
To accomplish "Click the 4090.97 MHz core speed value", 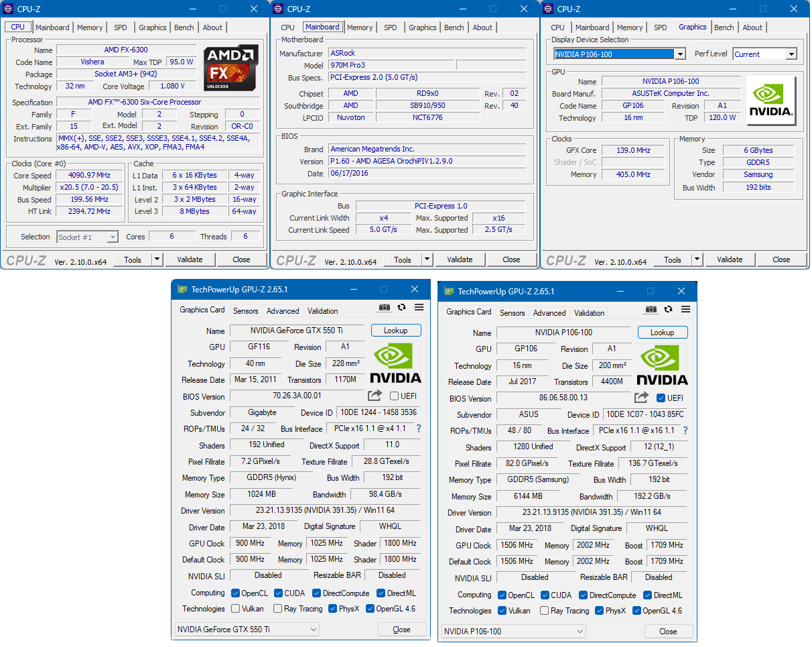I will coord(90,176).
